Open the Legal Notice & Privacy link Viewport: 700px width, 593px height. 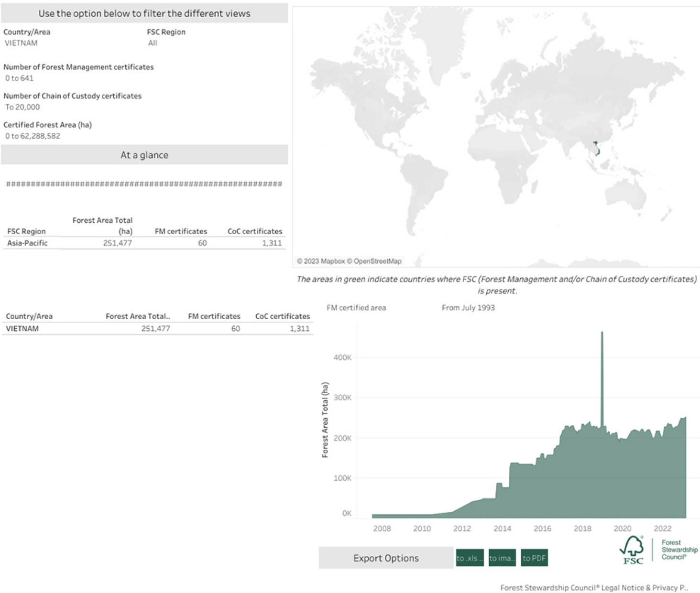(x=594, y=587)
